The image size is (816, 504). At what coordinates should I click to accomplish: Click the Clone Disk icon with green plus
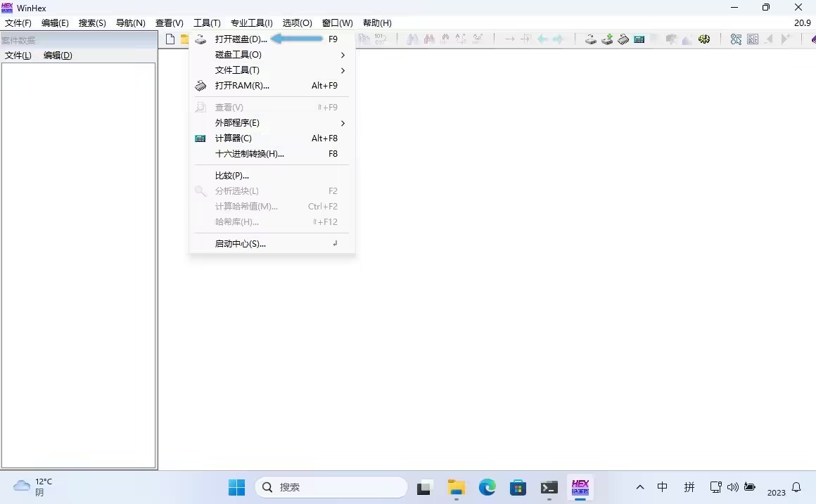tap(607, 39)
